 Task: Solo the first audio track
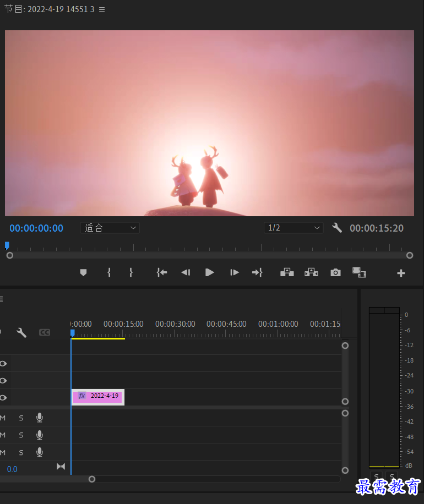tap(21, 418)
